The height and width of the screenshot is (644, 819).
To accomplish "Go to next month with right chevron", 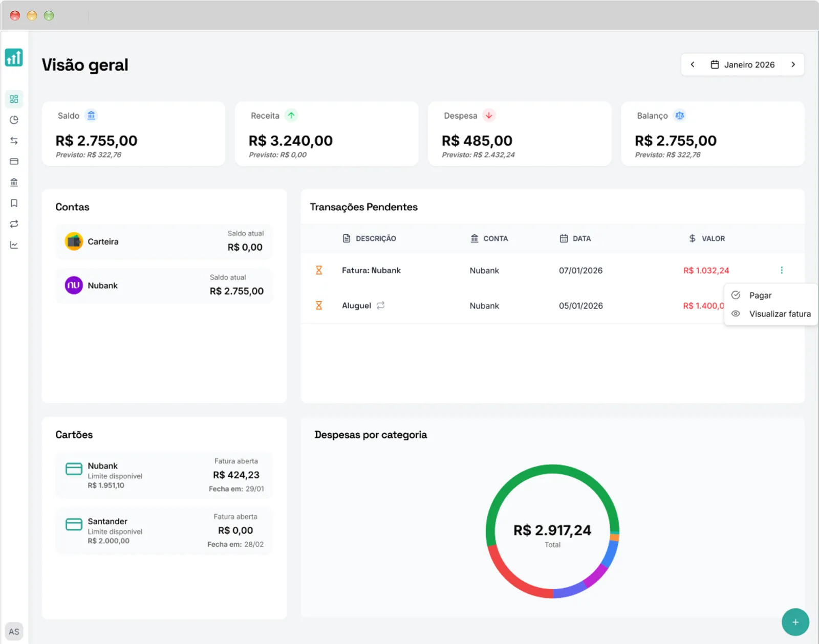I will pyautogui.click(x=793, y=64).
